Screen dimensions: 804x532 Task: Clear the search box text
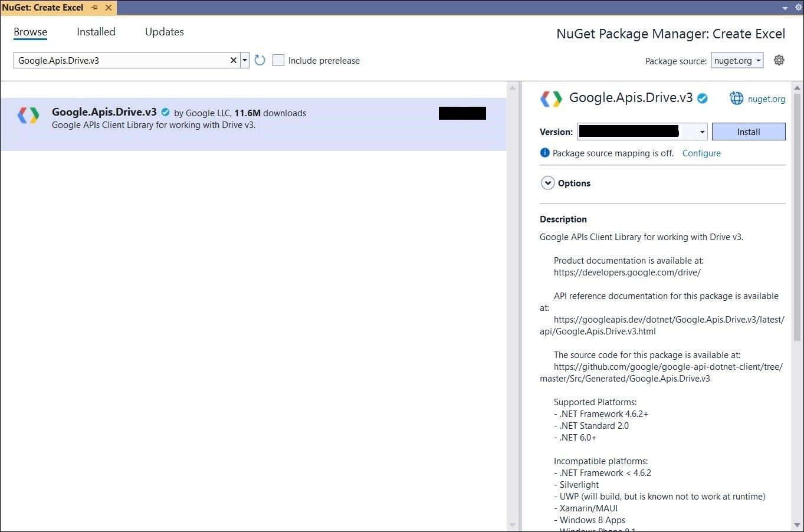[x=233, y=60]
